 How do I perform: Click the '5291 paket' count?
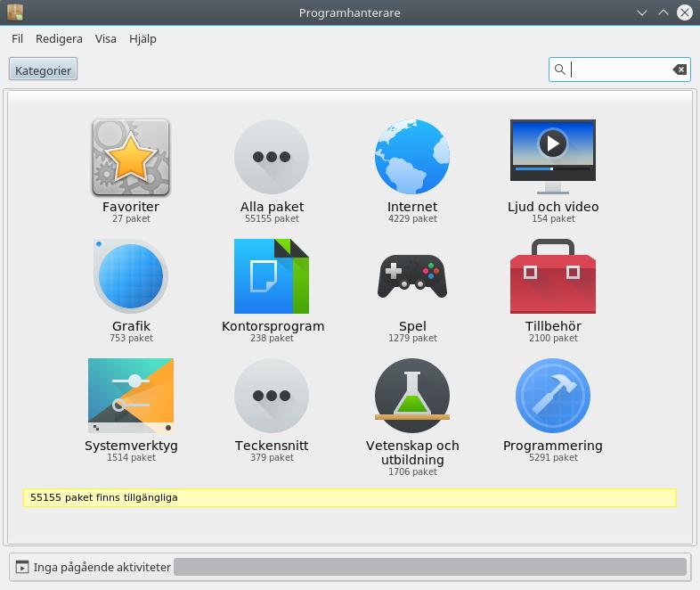tap(553, 457)
